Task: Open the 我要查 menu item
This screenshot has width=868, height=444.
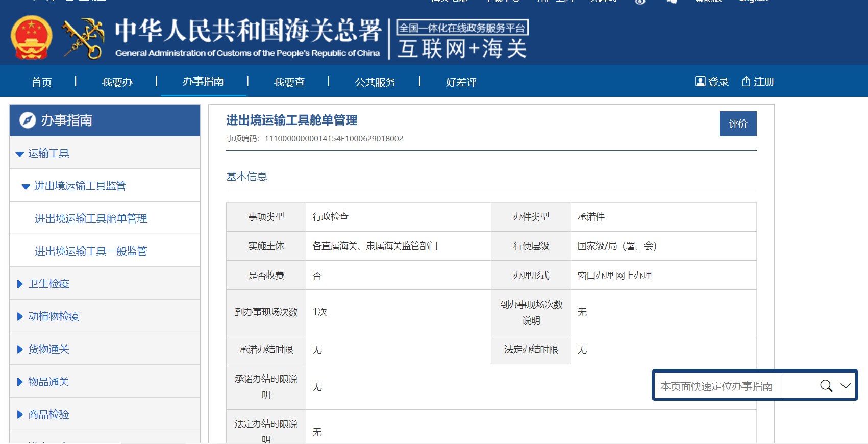Action: pos(289,82)
